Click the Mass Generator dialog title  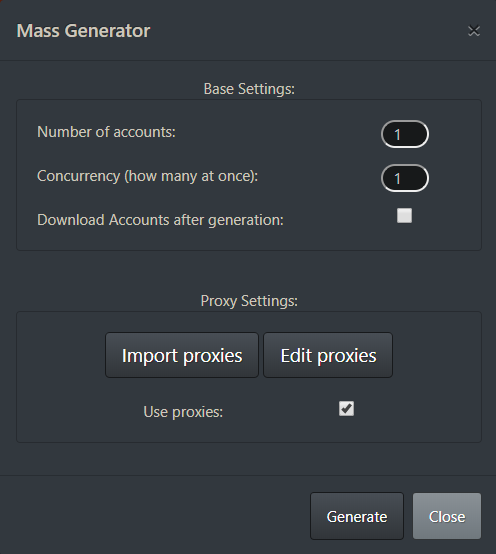click(x=83, y=31)
